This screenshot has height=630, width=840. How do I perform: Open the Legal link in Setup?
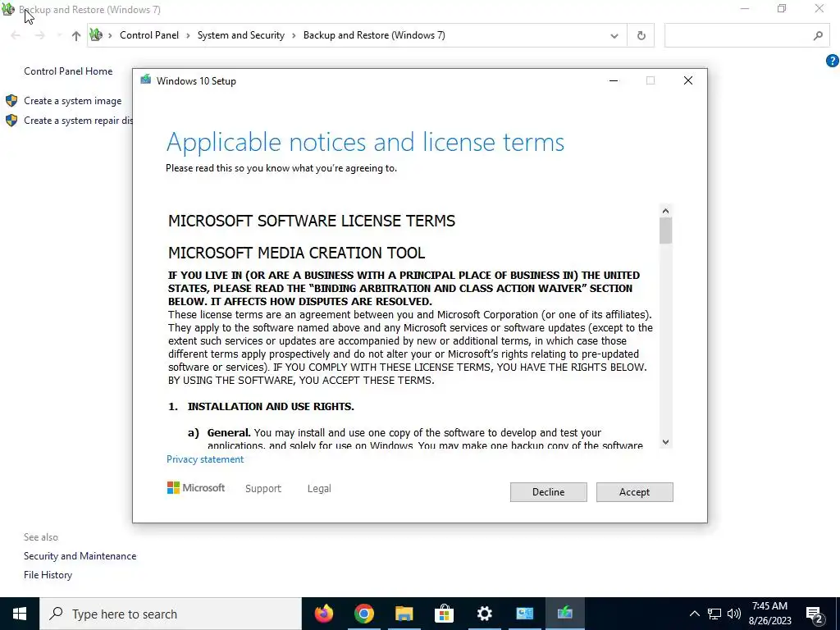(x=319, y=489)
